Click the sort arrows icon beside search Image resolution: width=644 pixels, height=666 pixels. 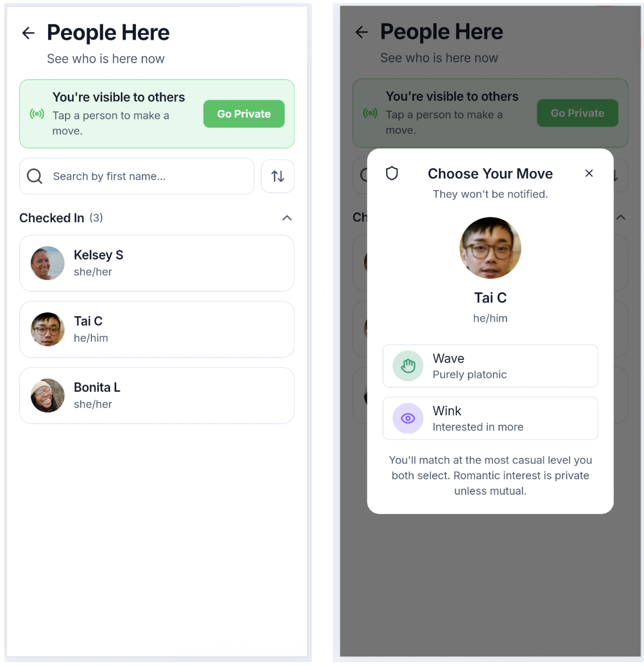click(278, 176)
